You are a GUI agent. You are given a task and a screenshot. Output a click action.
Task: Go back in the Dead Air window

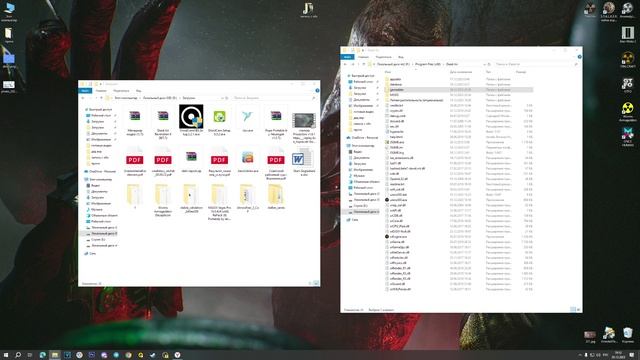coord(345,64)
